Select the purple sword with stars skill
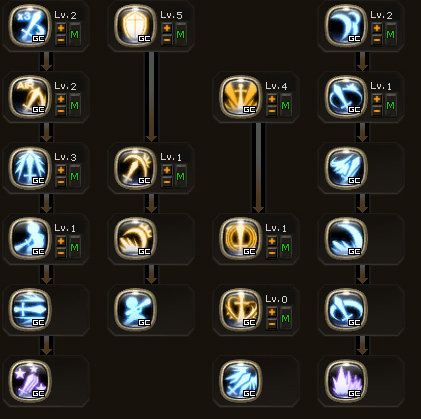Screen dimensions: 421x419 (x=30, y=381)
